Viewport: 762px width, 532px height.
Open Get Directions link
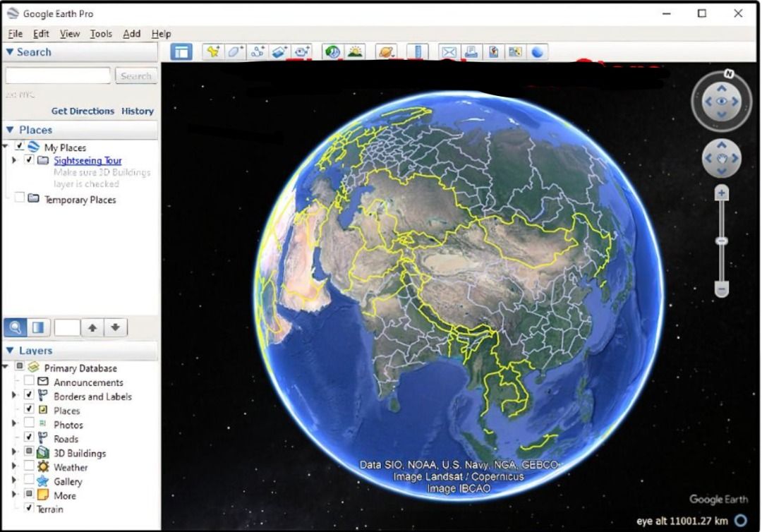point(83,111)
